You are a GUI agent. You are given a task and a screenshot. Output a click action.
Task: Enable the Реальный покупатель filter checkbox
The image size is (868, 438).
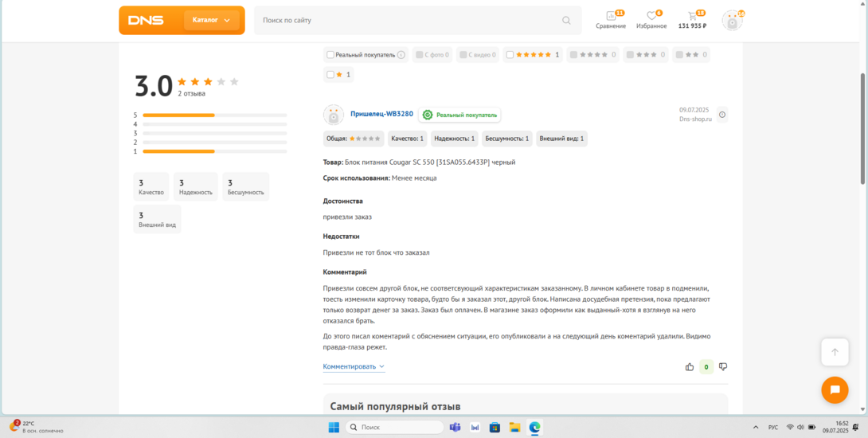pyautogui.click(x=330, y=55)
